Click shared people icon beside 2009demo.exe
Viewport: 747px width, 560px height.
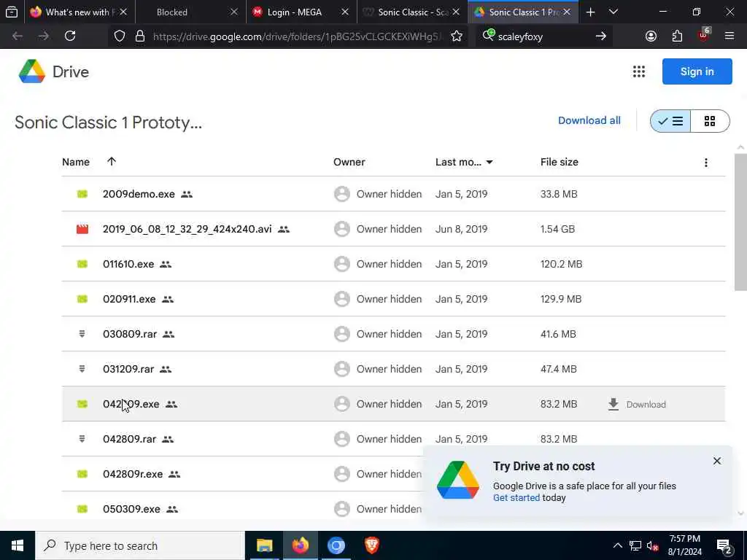pyautogui.click(x=187, y=194)
